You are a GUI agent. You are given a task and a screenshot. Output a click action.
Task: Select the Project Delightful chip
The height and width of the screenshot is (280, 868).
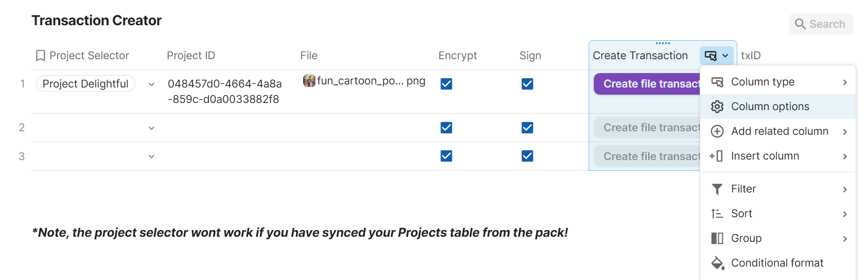pos(85,84)
